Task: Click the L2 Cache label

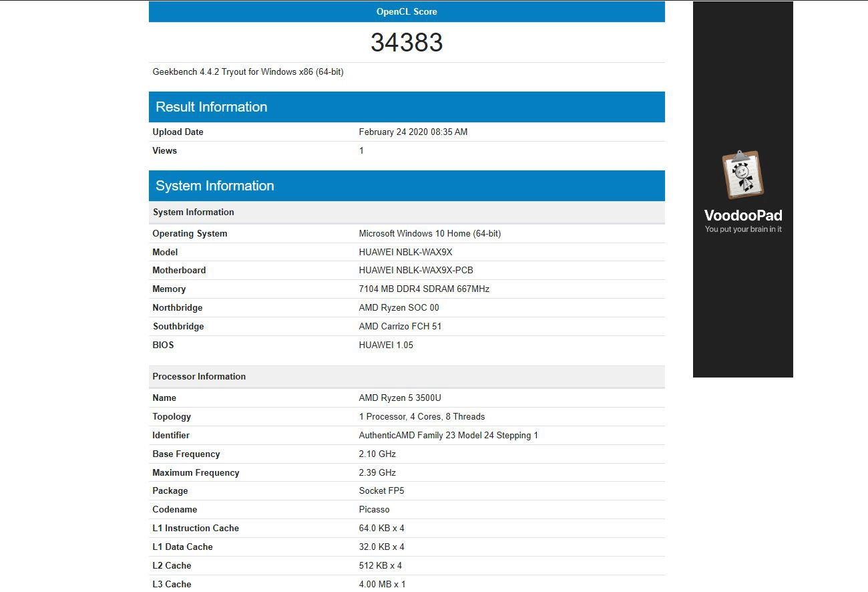Action: pyautogui.click(x=172, y=565)
